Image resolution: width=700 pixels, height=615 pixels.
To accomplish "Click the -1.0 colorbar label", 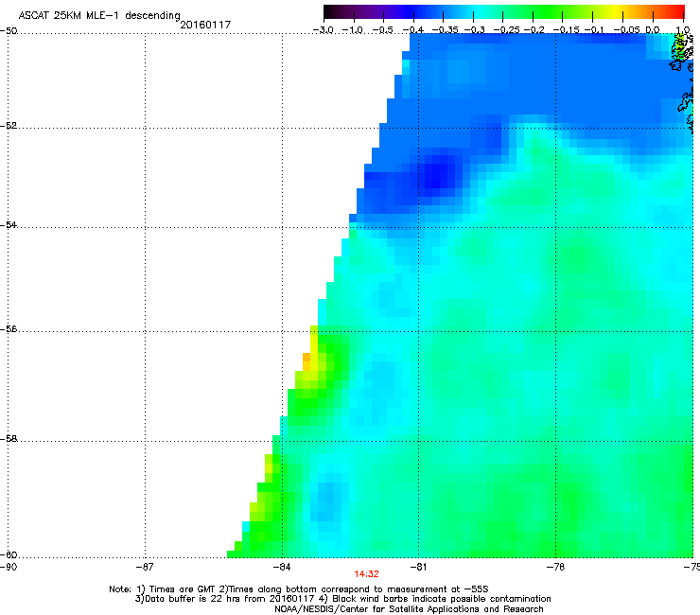I will pos(353,30).
